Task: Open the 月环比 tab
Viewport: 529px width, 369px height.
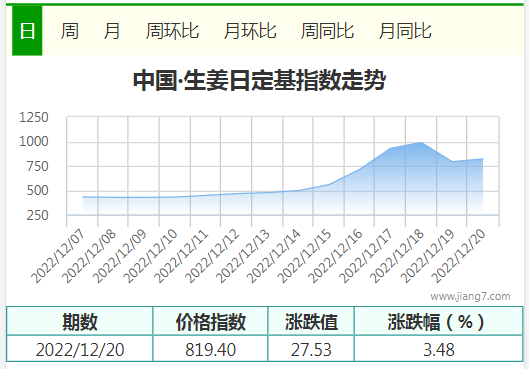Action: (x=250, y=31)
